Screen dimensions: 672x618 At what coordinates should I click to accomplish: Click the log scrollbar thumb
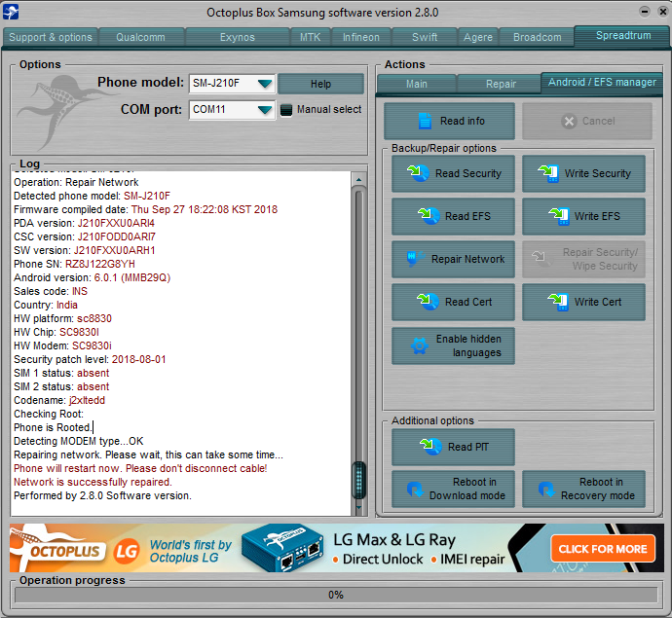(358, 480)
